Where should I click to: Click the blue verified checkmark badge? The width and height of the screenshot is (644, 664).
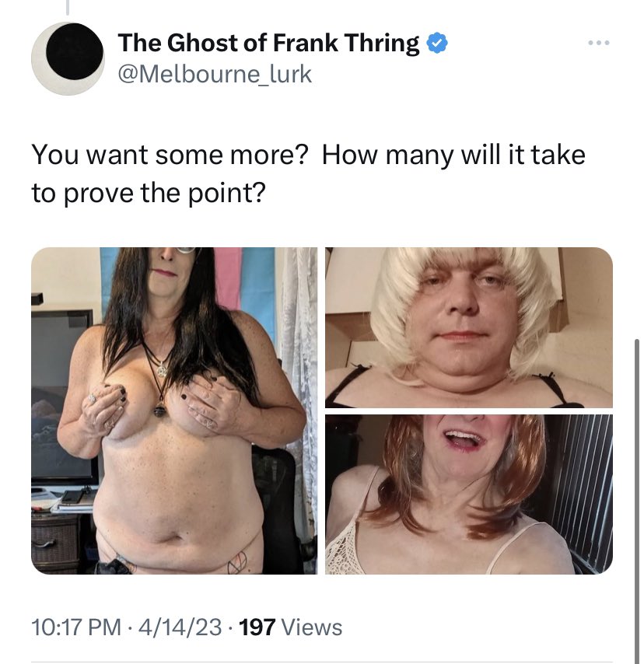(x=437, y=44)
